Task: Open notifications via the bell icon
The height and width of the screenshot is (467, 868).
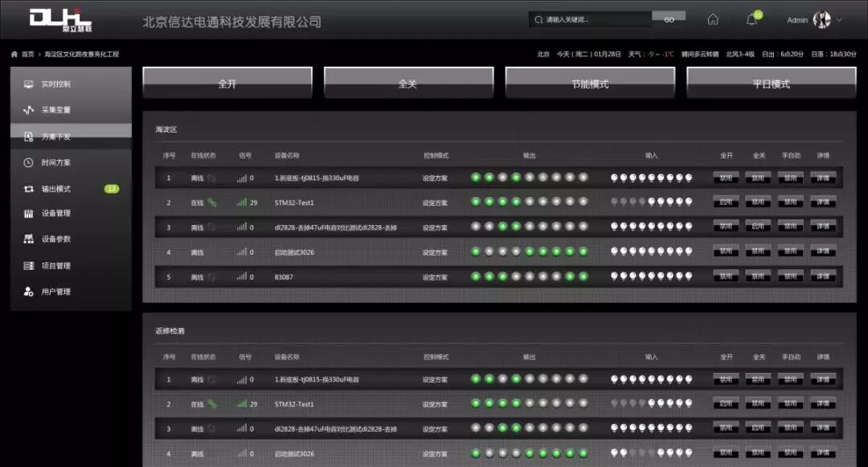Action: tap(751, 19)
